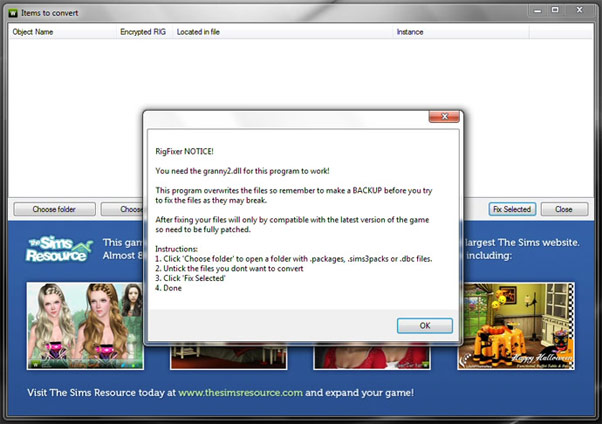
Task: Close the RigFixer notice dialog
Action: (x=443, y=117)
